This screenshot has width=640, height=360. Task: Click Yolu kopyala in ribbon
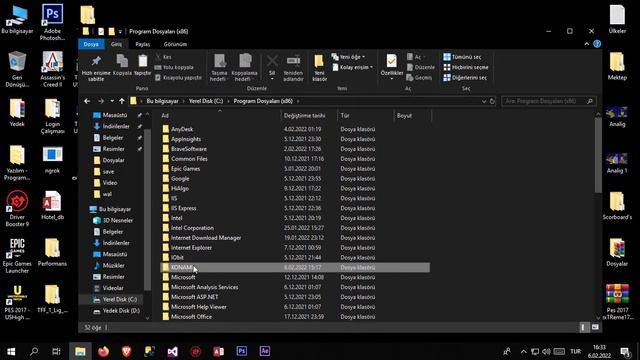[x=174, y=67]
